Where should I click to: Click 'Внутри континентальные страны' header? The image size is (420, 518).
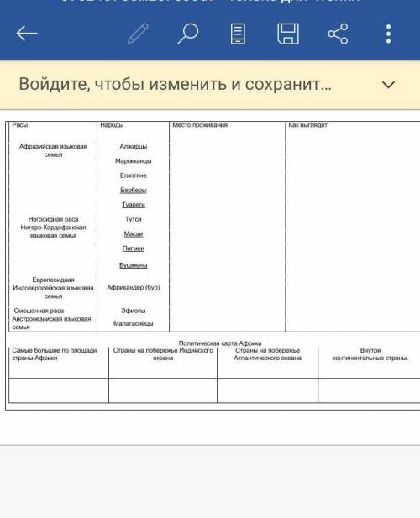point(370,354)
